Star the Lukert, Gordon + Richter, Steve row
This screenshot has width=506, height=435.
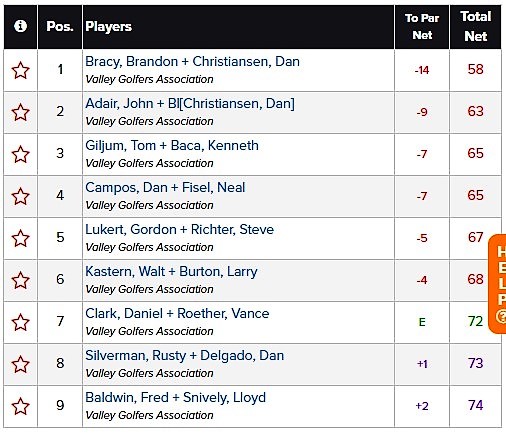pos(20,238)
